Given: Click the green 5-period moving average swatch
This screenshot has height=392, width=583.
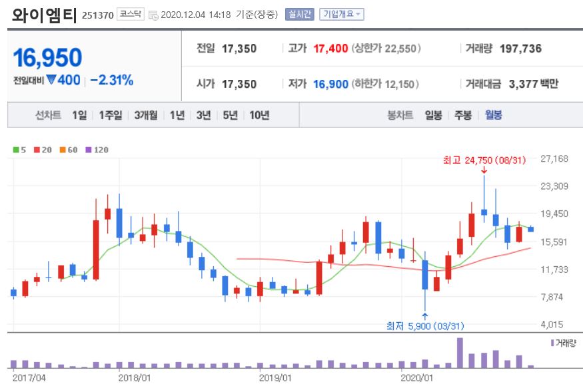Looking at the screenshot, I should [x=16, y=150].
